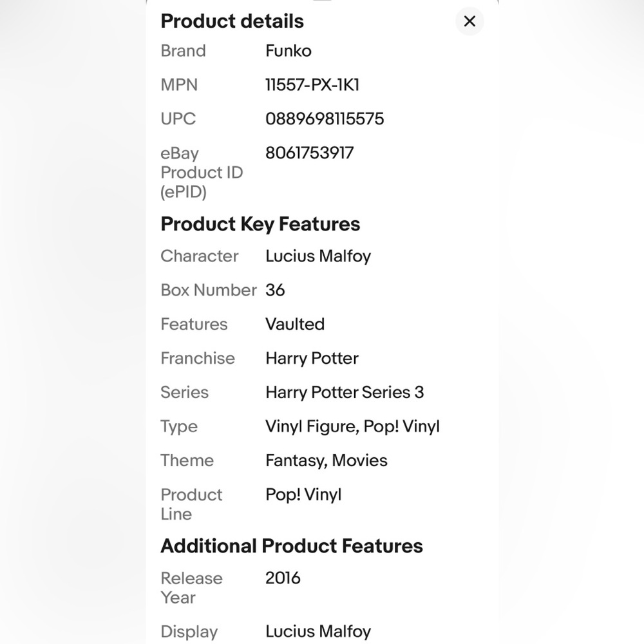Viewport: 644px width, 644px height.
Task: Select Harry Potter Series 3 text
Action: pyautogui.click(x=345, y=393)
